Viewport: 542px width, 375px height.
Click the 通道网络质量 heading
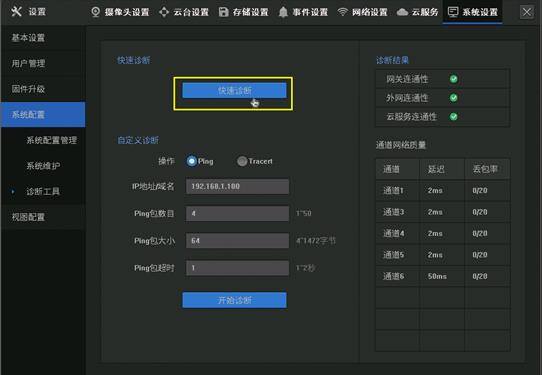click(x=401, y=145)
